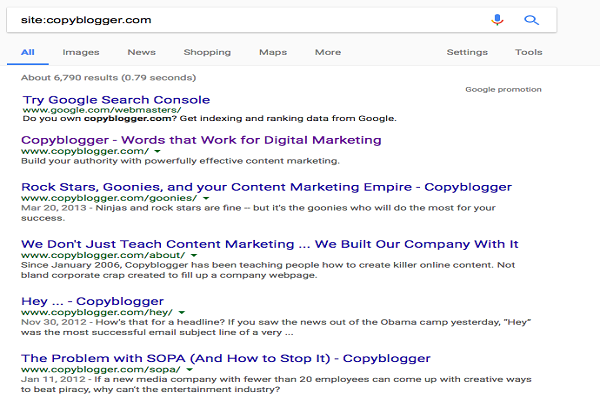Viewport: 600px width, 400px height.
Task: Open the Rock Stars, Goonies result link
Action: (266, 187)
